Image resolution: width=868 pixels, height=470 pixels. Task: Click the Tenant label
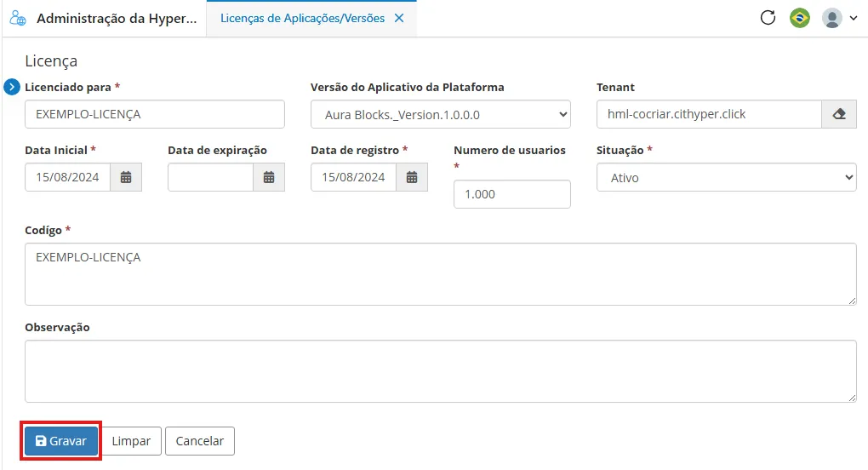(615, 87)
